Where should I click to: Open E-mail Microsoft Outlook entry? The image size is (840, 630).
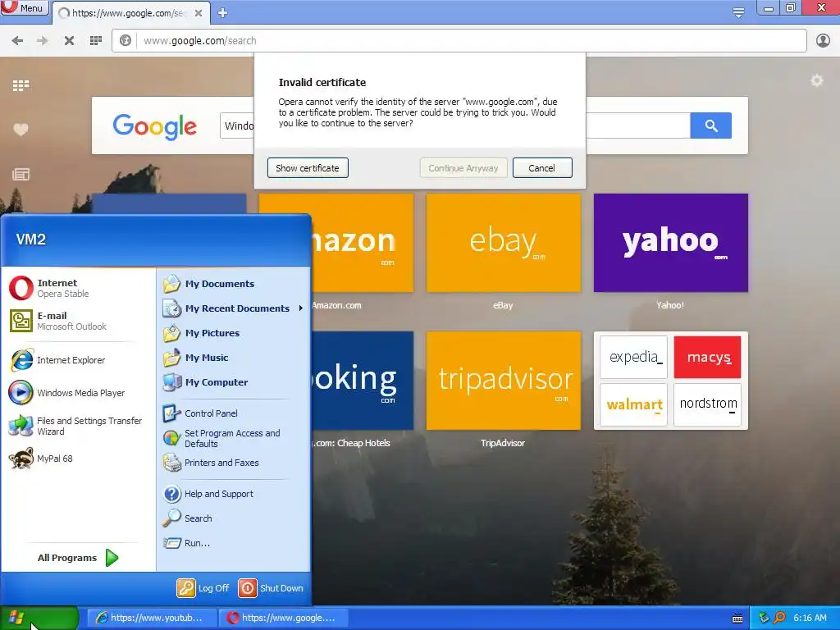pyautogui.click(x=78, y=321)
